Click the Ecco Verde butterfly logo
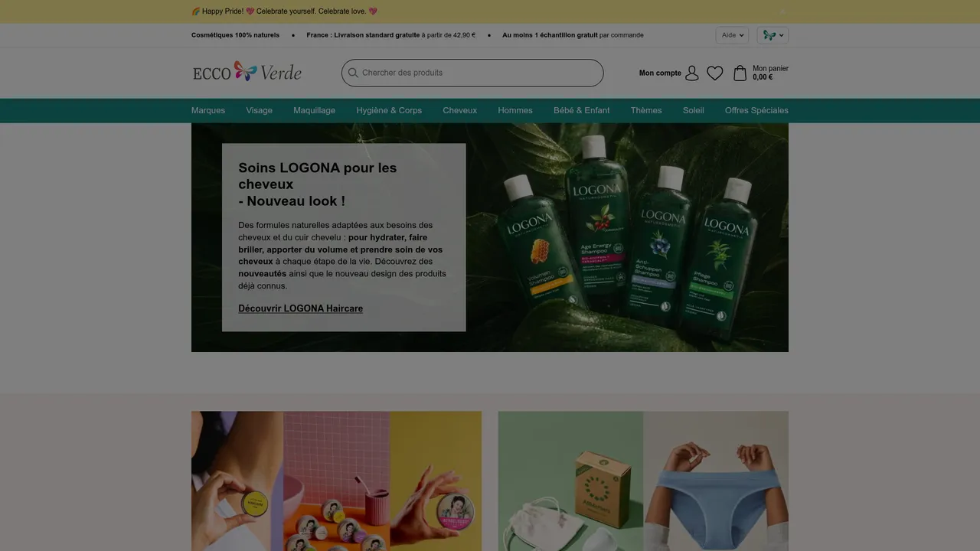 [x=247, y=72]
